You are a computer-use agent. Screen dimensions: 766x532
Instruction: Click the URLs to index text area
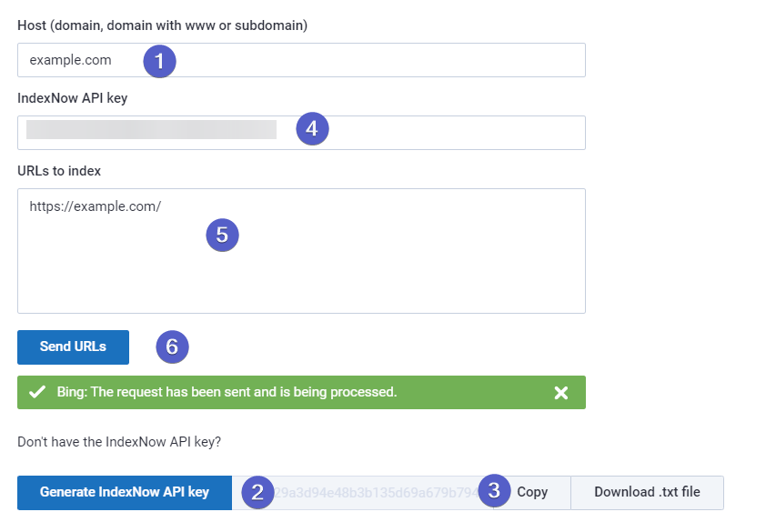(x=301, y=251)
